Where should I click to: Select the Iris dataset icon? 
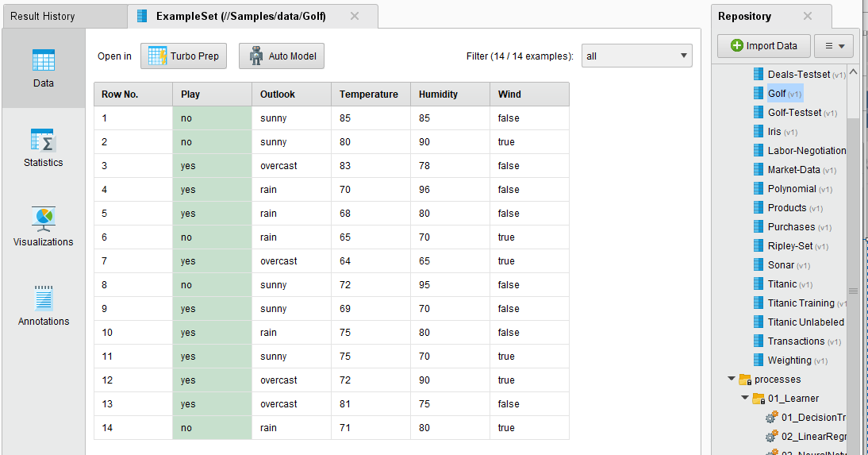coord(759,132)
